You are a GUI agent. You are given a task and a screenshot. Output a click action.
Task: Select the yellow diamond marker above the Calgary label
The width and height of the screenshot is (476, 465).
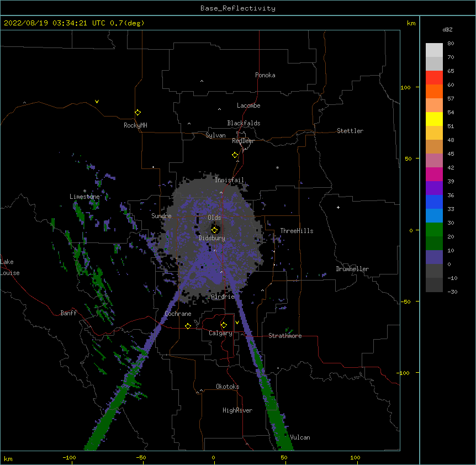(224, 325)
